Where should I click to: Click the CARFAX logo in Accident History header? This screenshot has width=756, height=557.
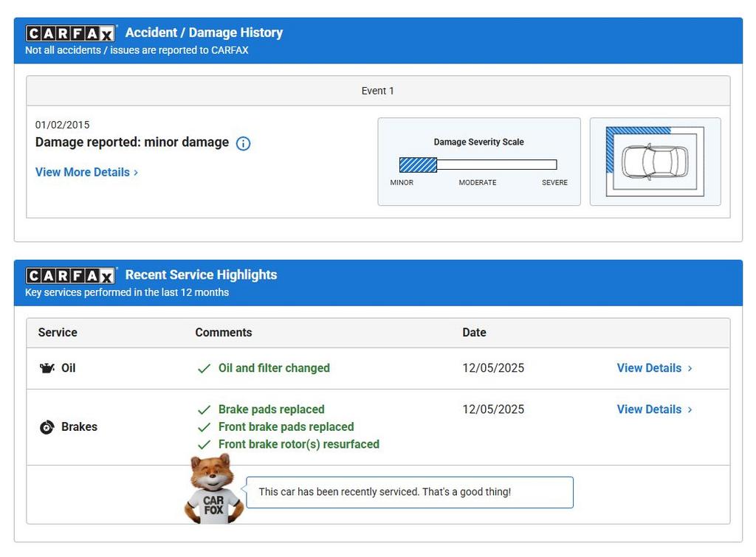[71, 33]
